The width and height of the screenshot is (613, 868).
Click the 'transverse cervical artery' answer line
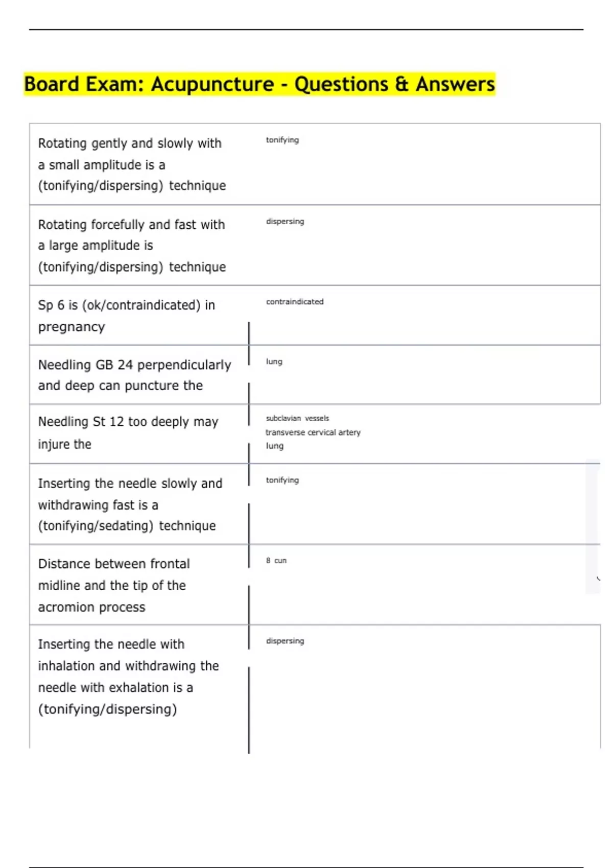[x=313, y=432]
